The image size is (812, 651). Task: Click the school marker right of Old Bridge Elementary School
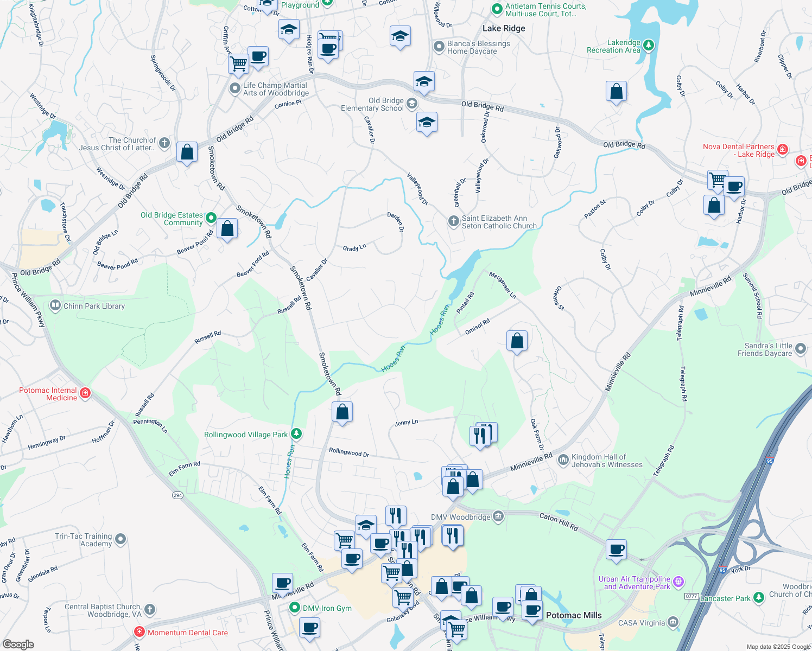click(x=424, y=82)
